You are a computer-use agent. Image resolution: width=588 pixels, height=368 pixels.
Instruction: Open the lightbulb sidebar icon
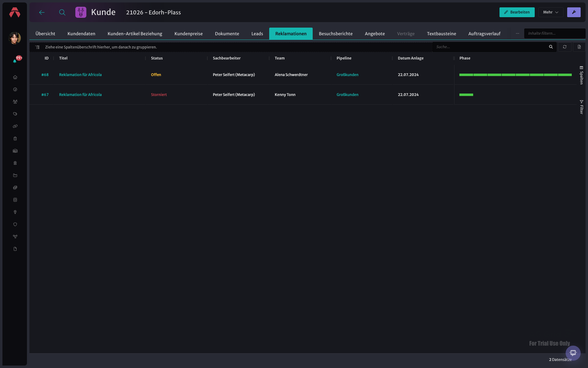click(15, 212)
